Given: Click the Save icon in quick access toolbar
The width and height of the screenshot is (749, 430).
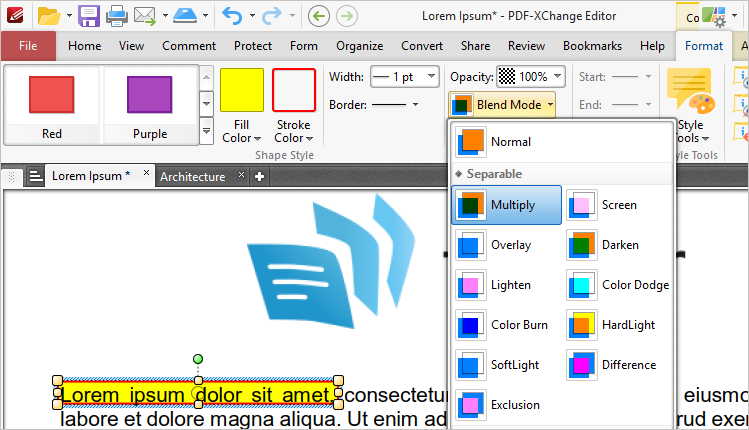Looking at the screenshot, I should [88, 15].
